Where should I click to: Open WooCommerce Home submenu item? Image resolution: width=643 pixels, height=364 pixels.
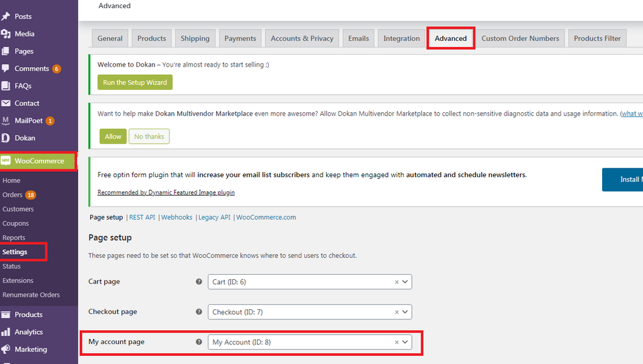(11, 180)
